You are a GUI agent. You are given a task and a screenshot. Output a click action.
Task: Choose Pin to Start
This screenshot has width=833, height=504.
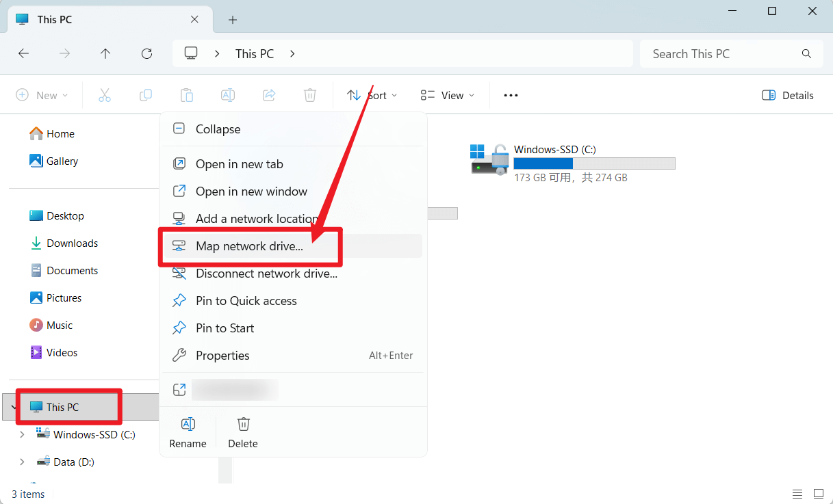293,328
